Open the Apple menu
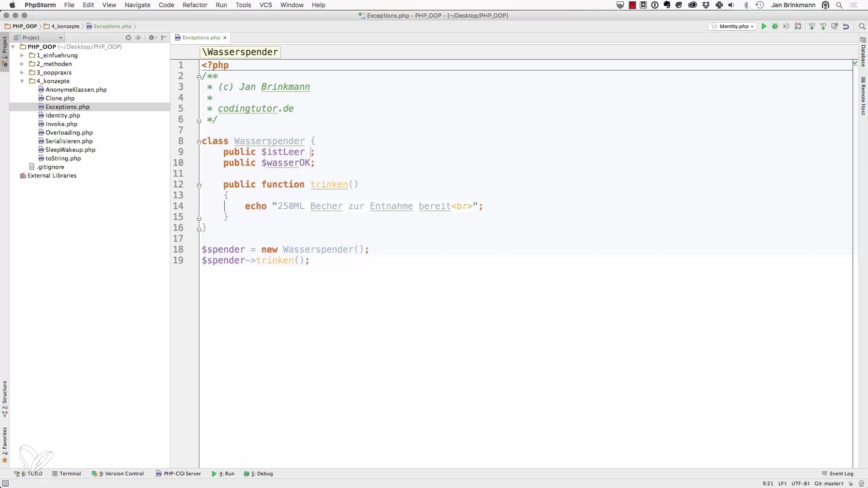This screenshot has height=488, width=868. [x=12, y=5]
